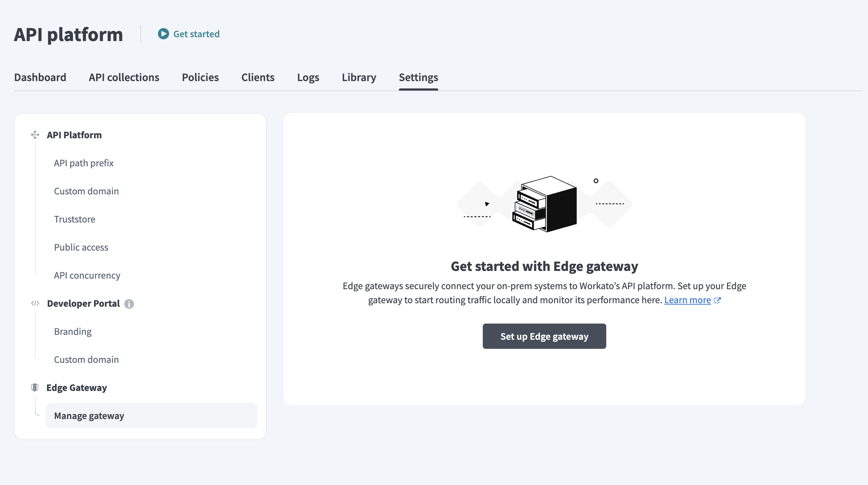Open the Learn more link
The width and height of the screenshot is (868, 485).
click(x=687, y=300)
